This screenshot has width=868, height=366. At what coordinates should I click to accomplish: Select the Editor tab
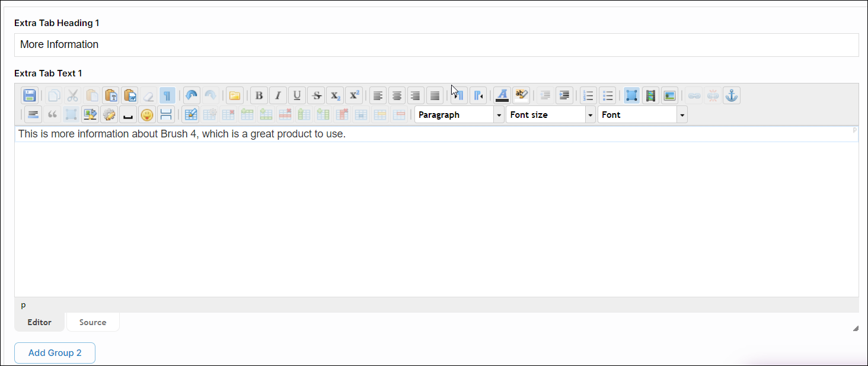pyautogui.click(x=39, y=322)
